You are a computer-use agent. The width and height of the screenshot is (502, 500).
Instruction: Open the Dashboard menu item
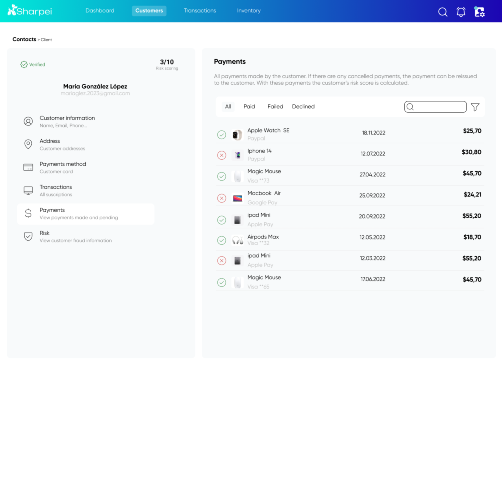(100, 11)
